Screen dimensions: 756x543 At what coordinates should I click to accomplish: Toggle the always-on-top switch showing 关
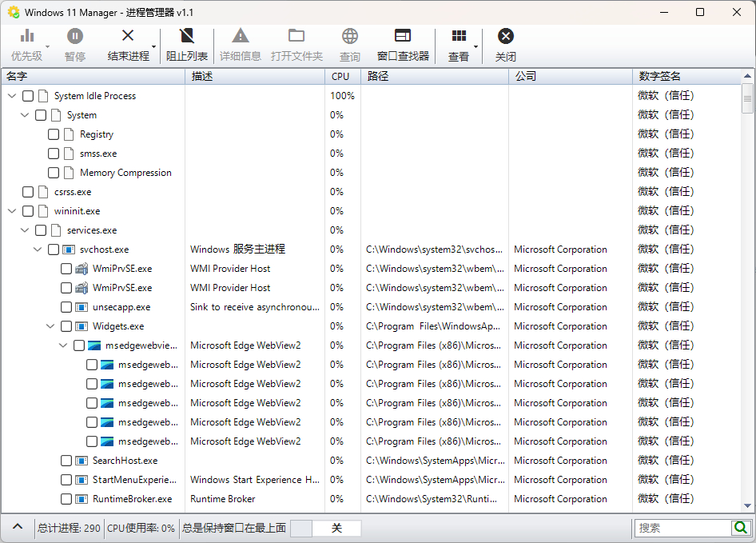coord(326,528)
